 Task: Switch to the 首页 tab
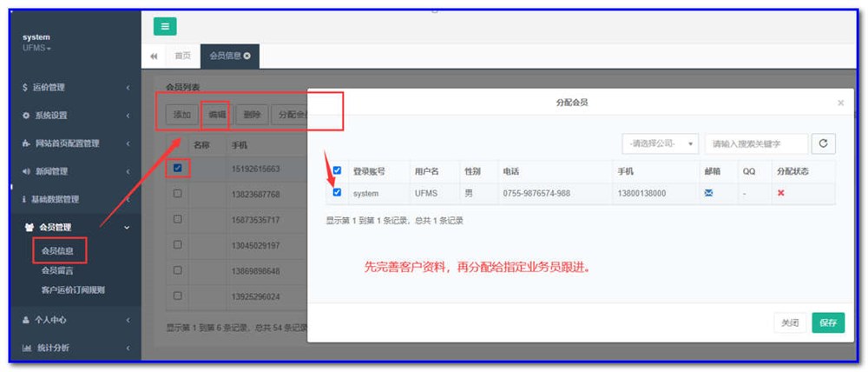pos(182,56)
